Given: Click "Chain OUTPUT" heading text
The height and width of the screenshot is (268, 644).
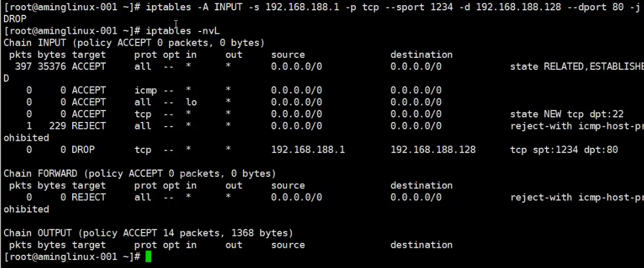Looking at the screenshot, I should click(37, 233).
